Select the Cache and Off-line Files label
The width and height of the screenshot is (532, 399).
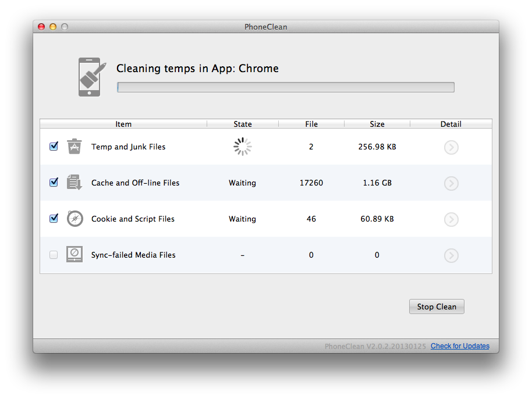click(x=136, y=183)
